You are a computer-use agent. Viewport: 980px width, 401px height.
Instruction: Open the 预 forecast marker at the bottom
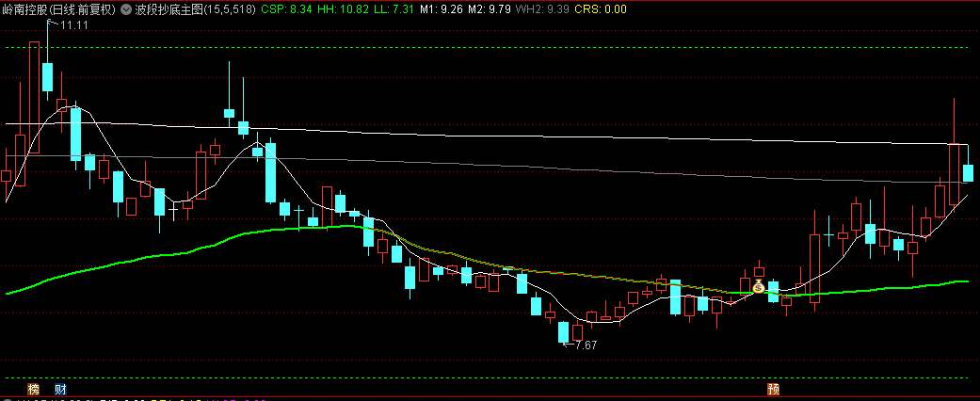click(774, 389)
